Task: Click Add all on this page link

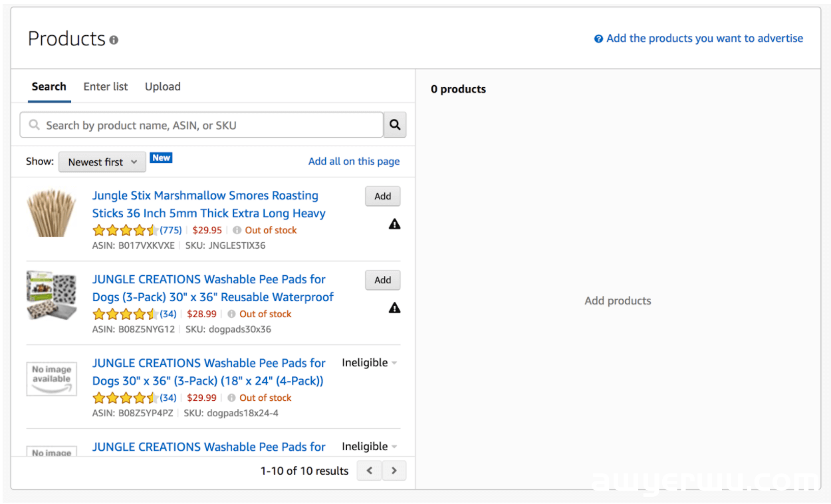Action: (x=354, y=161)
